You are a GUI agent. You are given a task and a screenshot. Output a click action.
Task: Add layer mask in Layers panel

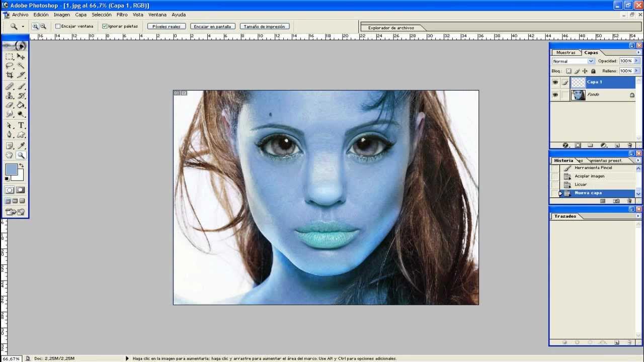pos(578,145)
